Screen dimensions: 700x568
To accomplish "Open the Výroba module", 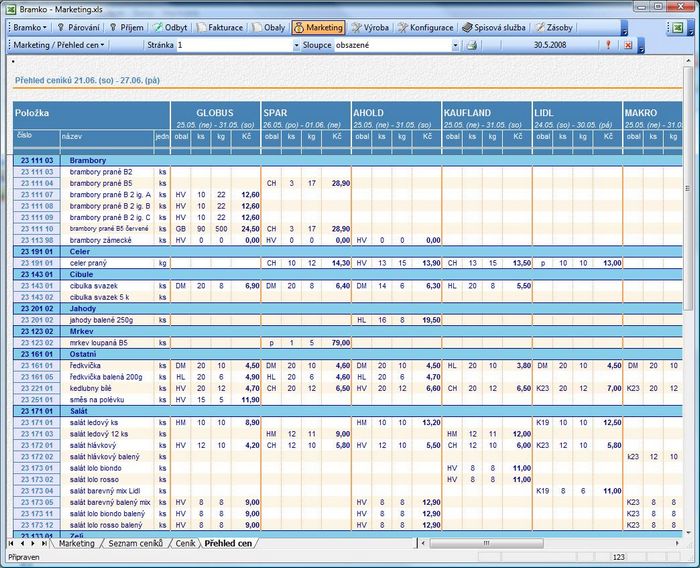I will (x=370, y=28).
